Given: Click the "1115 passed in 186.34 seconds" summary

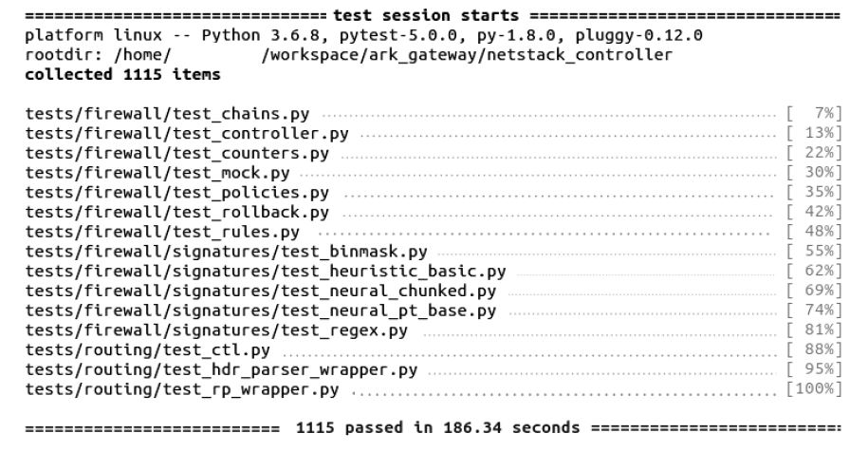Looking at the screenshot, I should pos(436,428).
